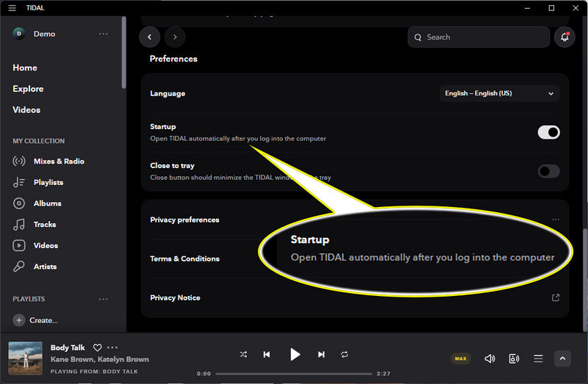The height and width of the screenshot is (384, 588).
Task: Open Terms & Conditions
Action: pyautogui.click(x=184, y=258)
